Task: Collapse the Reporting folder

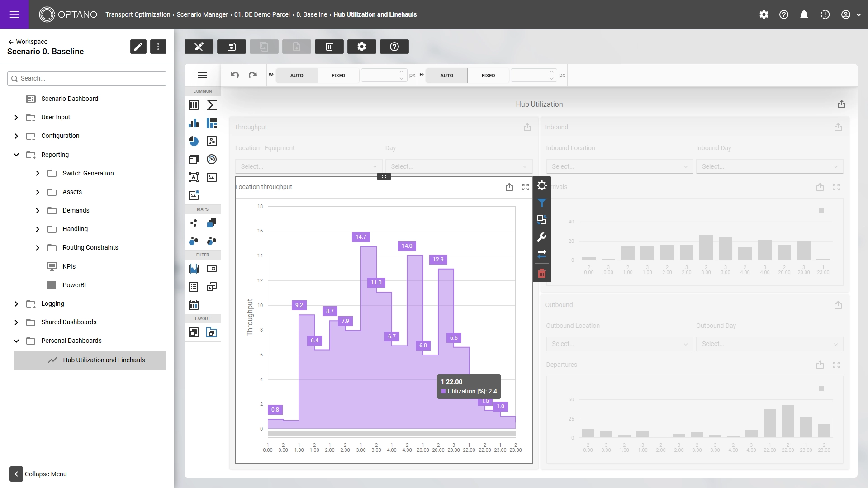Action: click(x=16, y=155)
